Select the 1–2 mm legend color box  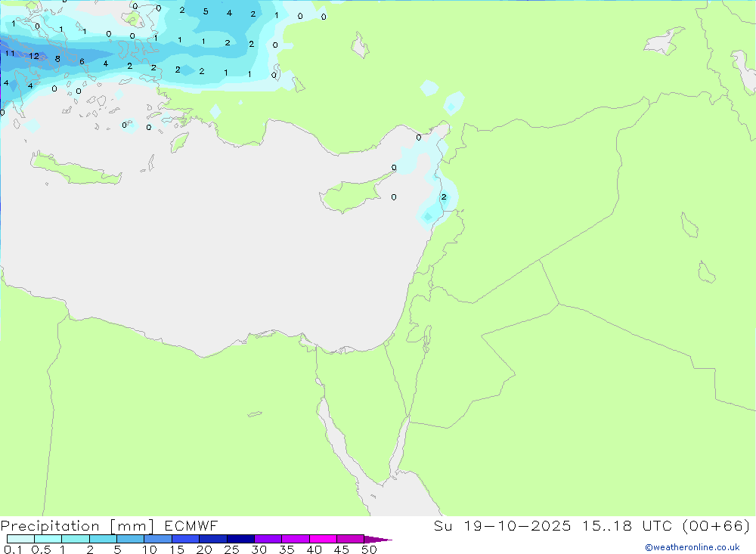point(75,539)
